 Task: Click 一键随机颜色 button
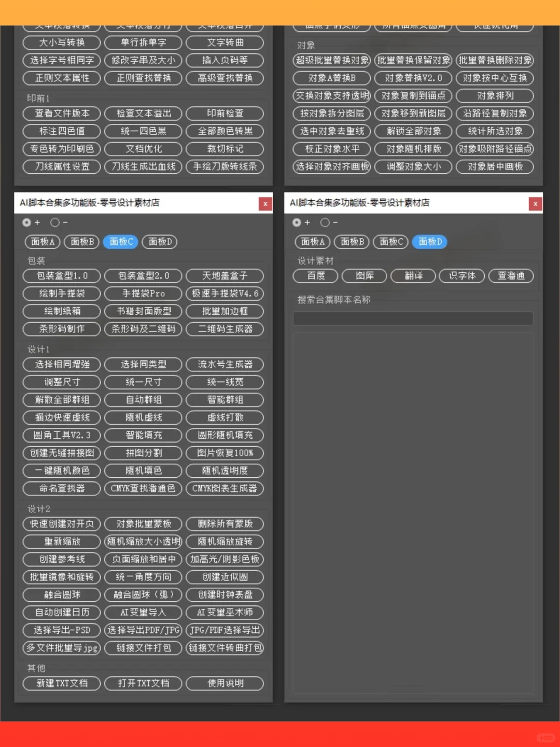62,471
